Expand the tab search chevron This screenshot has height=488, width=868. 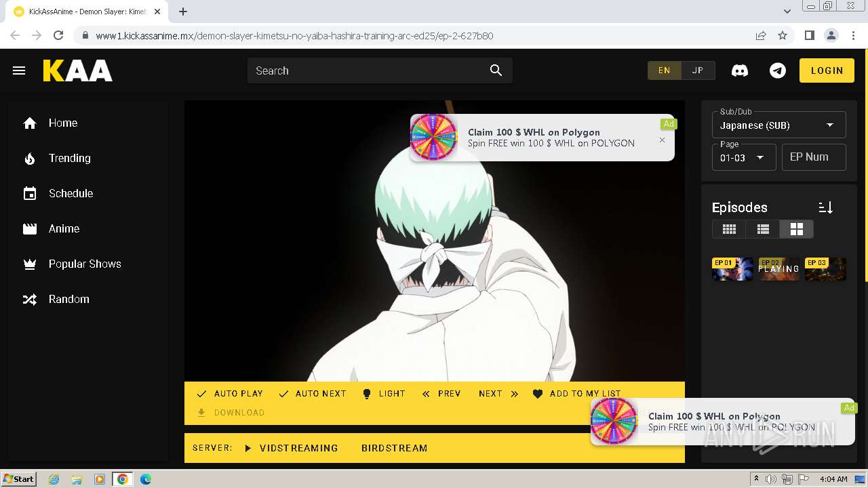tap(787, 12)
